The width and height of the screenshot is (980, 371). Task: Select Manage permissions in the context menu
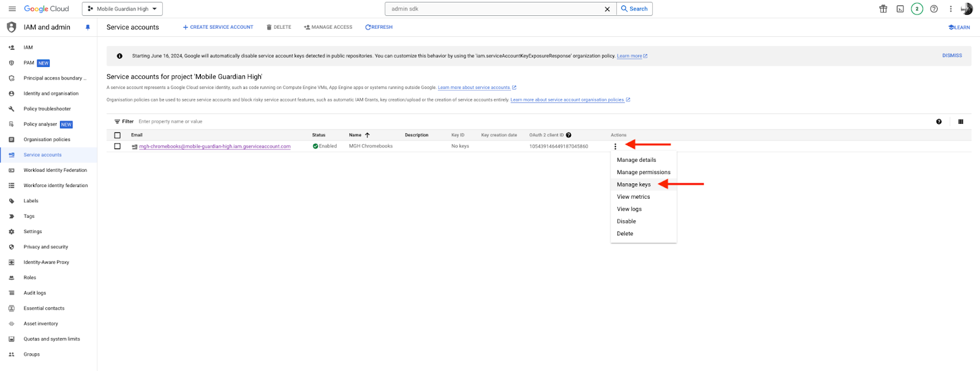click(x=643, y=172)
